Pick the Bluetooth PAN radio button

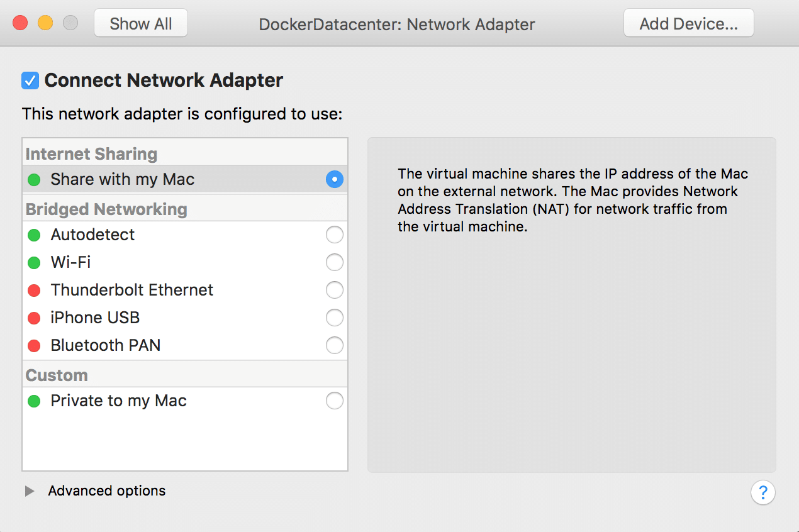[x=334, y=345]
